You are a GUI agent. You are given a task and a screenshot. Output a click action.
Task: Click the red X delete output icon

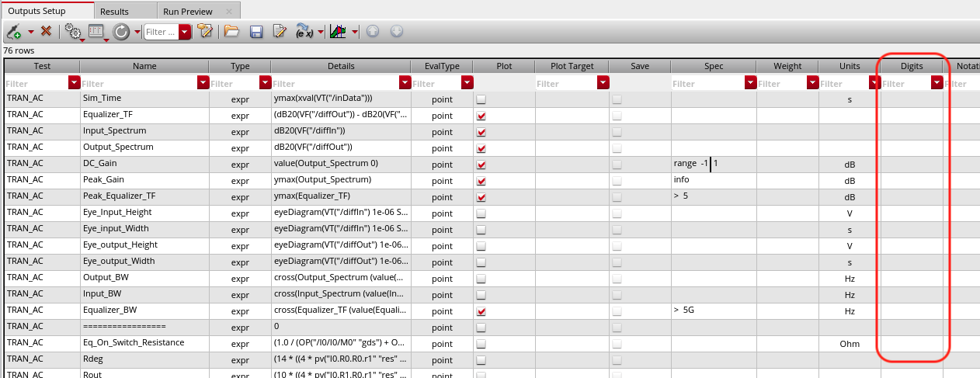coord(46,32)
